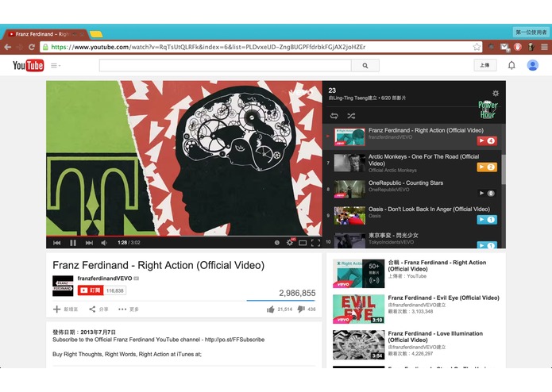552x392 pixels.
Task: Click the view count 2,986,855
Action: 297,293
